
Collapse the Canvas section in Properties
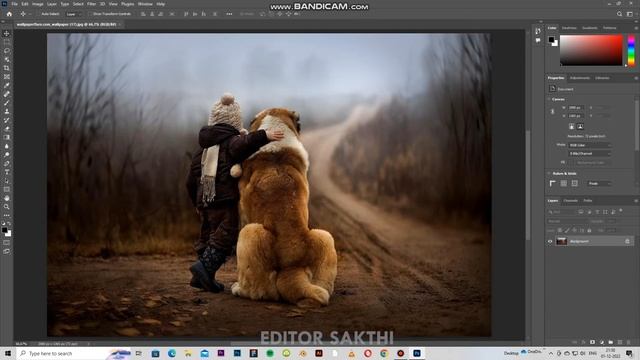549,99
